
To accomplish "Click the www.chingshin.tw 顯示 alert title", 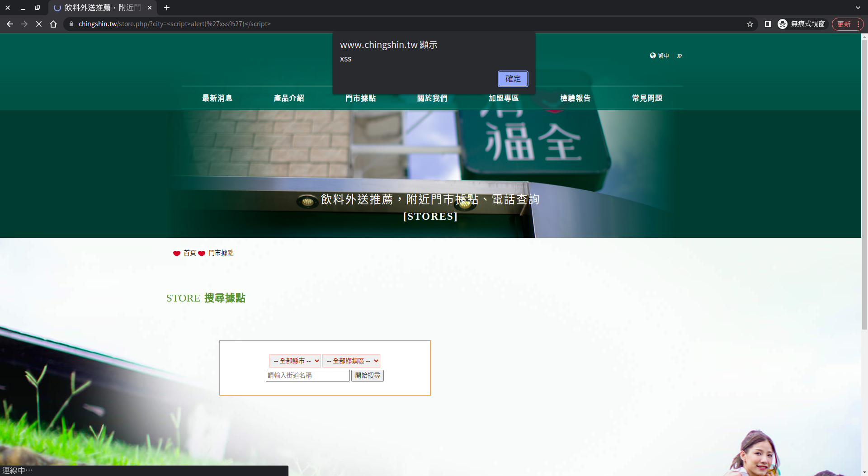I will click(389, 45).
